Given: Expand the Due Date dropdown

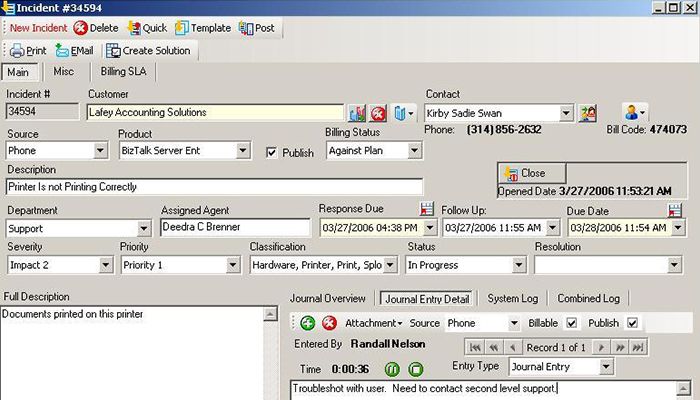Looking at the screenshot, I should click(678, 228).
